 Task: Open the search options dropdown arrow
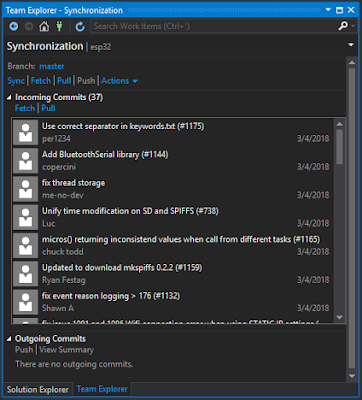pos(353,26)
